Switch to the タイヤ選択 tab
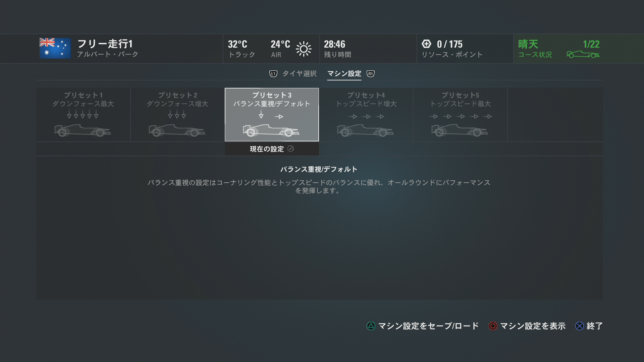The height and width of the screenshot is (362, 644). click(300, 74)
